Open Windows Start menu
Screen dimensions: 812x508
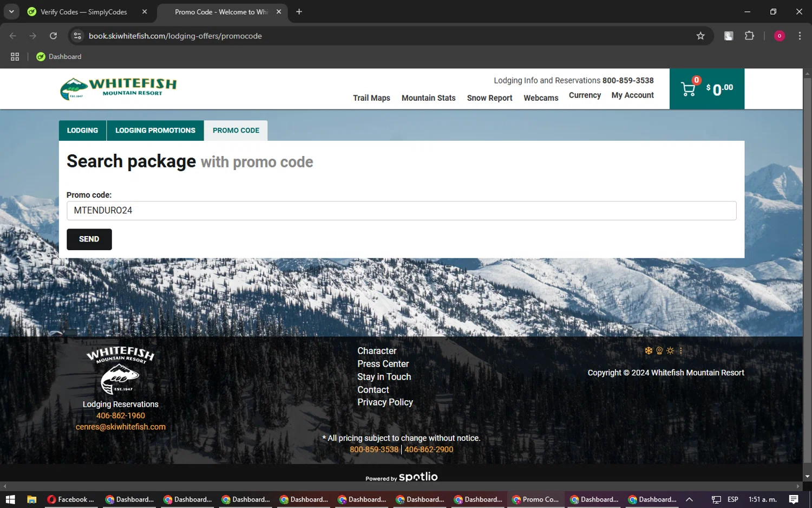10,499
